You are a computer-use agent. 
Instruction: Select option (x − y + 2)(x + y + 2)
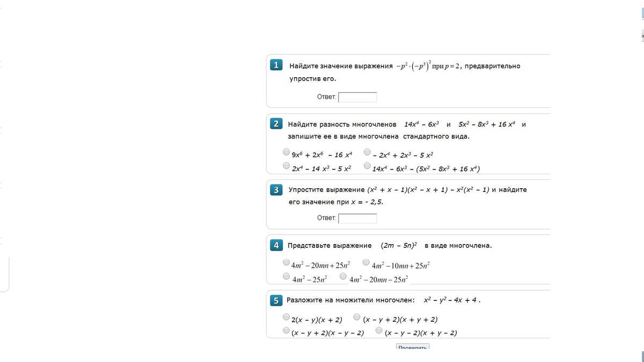tap(357, 317)
